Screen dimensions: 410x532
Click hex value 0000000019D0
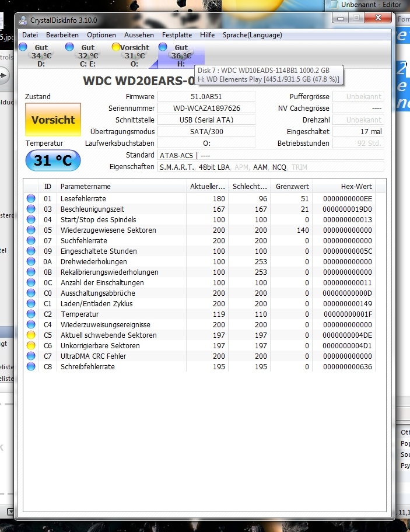pyautogui.click(x=347, y=209)
